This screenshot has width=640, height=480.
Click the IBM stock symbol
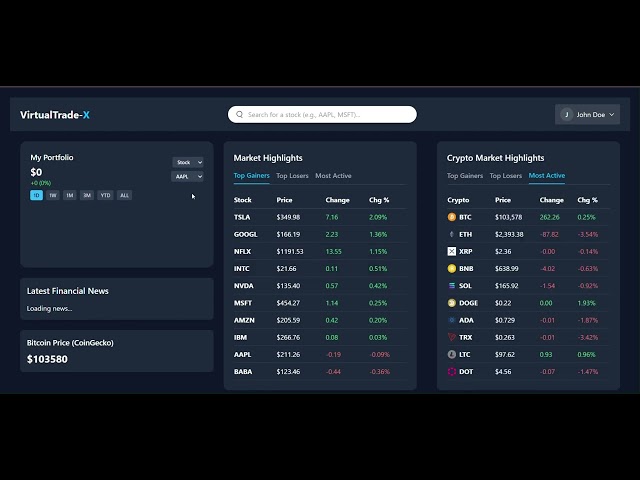[x=240, y=337]
